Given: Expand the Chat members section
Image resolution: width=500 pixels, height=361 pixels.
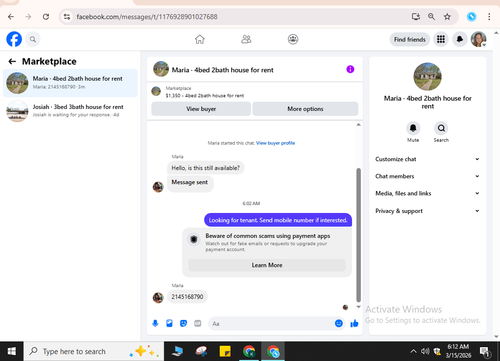Looking at the screenshot, I should tap(427, 176).
